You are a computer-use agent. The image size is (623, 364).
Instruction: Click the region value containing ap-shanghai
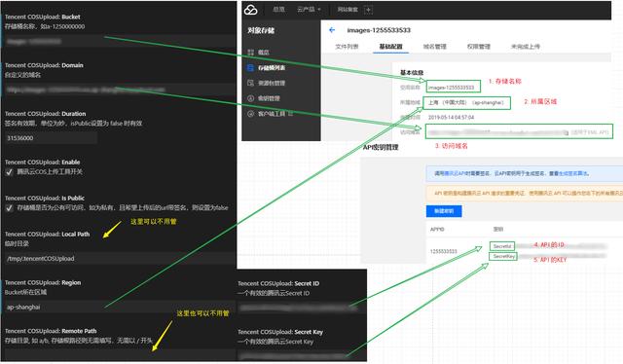pyautogui.click(x=466, y=103)
